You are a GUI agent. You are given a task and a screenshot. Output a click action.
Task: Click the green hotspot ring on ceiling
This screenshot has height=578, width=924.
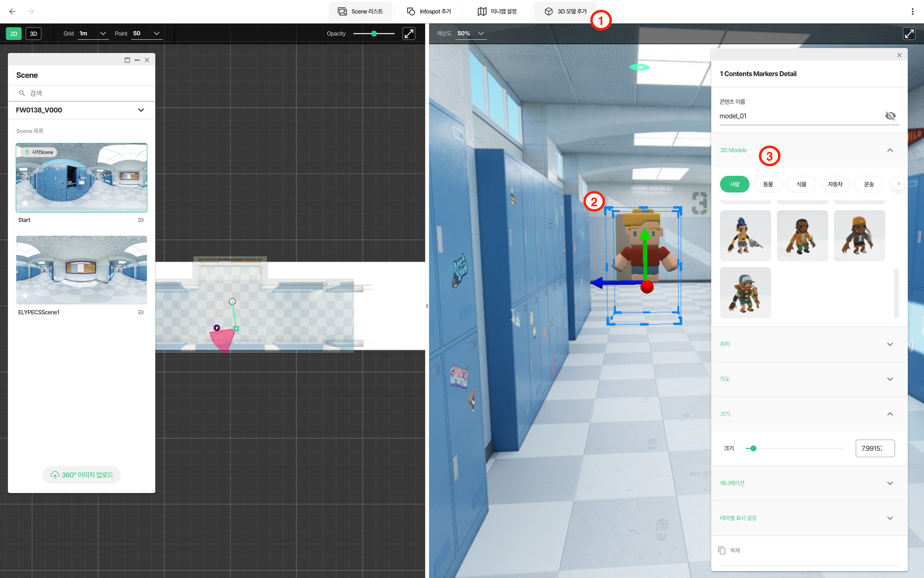coord(639,67)
